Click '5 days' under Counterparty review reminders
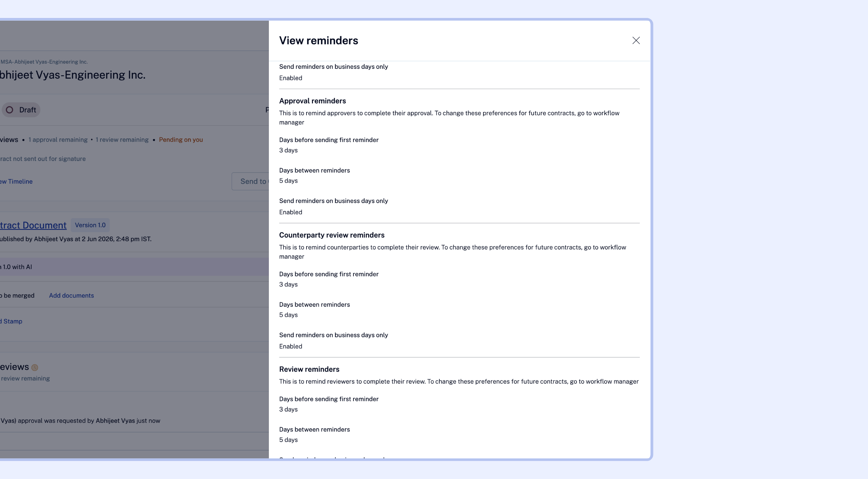868x479 pixels. (x=289, y=315)
